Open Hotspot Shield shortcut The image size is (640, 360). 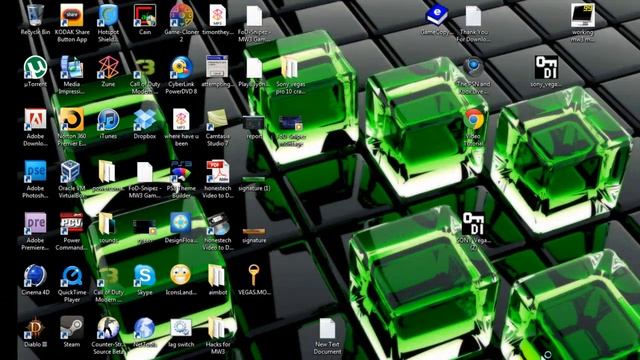click(108, 15)
